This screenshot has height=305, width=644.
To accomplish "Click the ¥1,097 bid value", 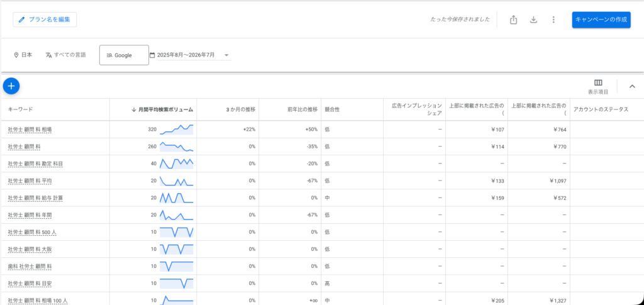I will [558, 180].
